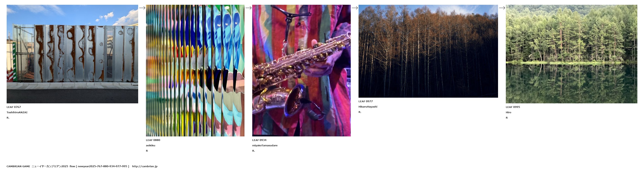The width and height of the screenshot is (644, 171).
Task: Select author name aoikiku
Action: (x=151, y=146)
